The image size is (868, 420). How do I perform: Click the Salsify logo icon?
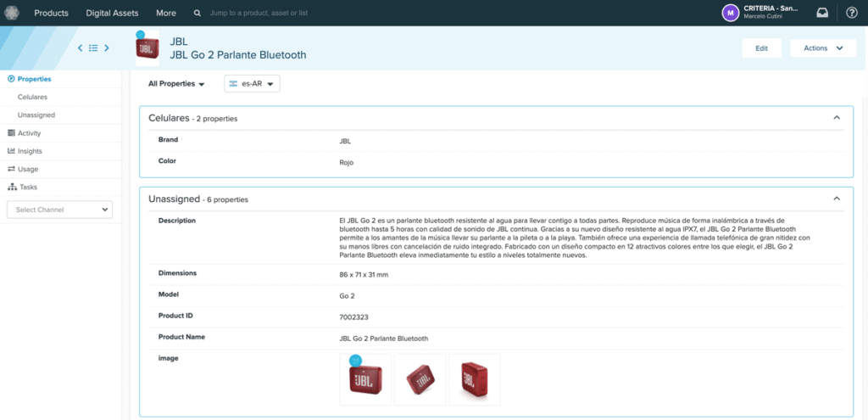tap(12, 12)
